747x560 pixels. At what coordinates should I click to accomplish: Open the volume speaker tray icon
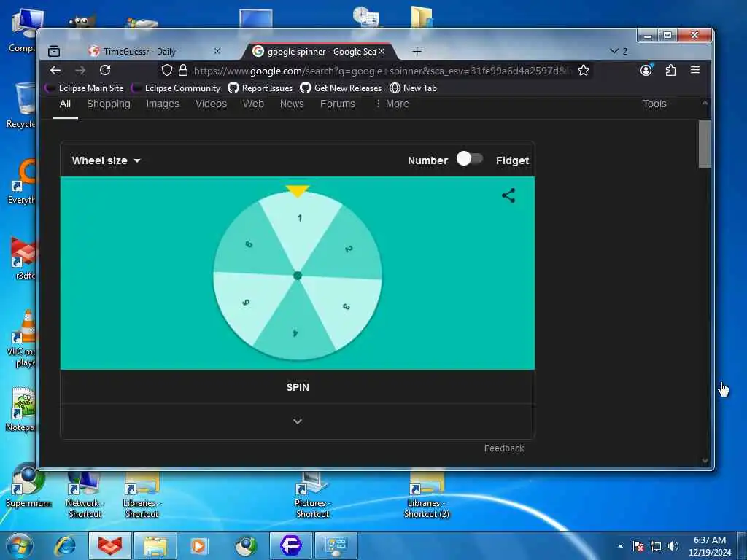click(673, 546)
